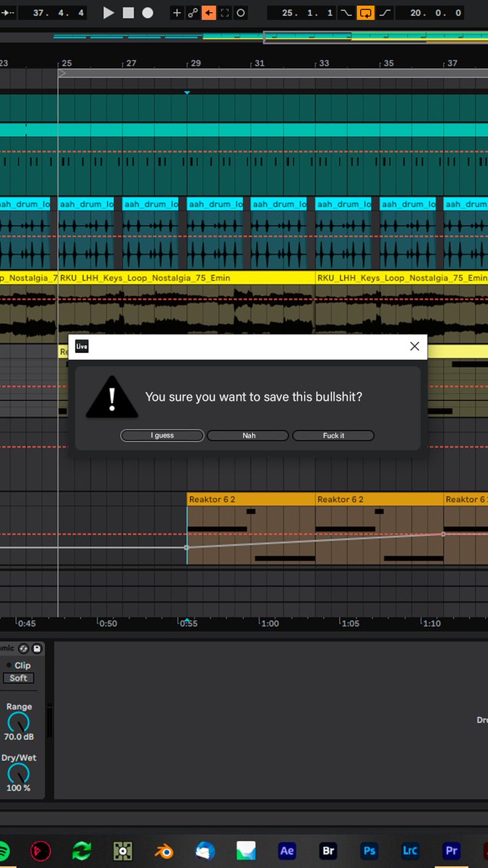
Task: Click the Record button in transport
Action: [147, 13]
